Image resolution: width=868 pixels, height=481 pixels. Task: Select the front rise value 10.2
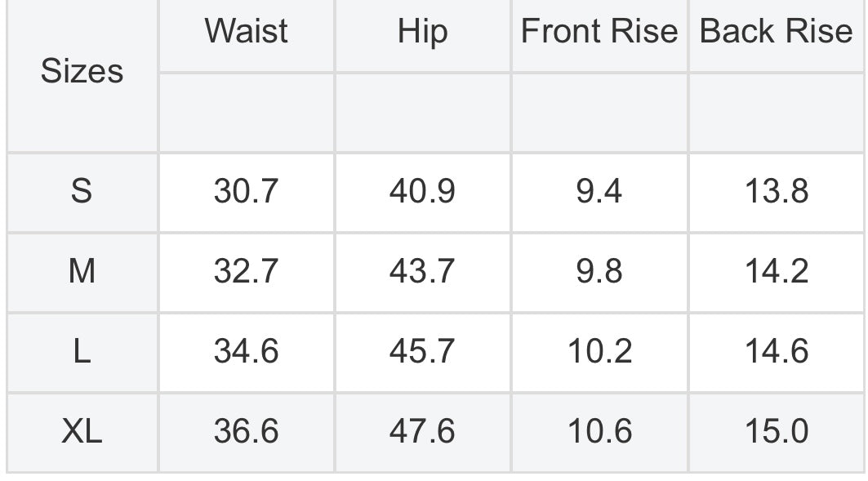tap(600, 351)
